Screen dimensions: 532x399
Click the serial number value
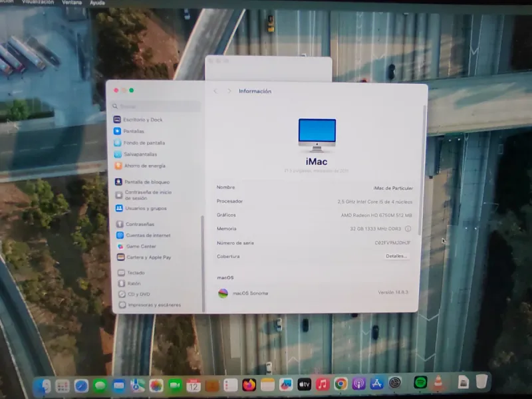(x=392, y=243)
